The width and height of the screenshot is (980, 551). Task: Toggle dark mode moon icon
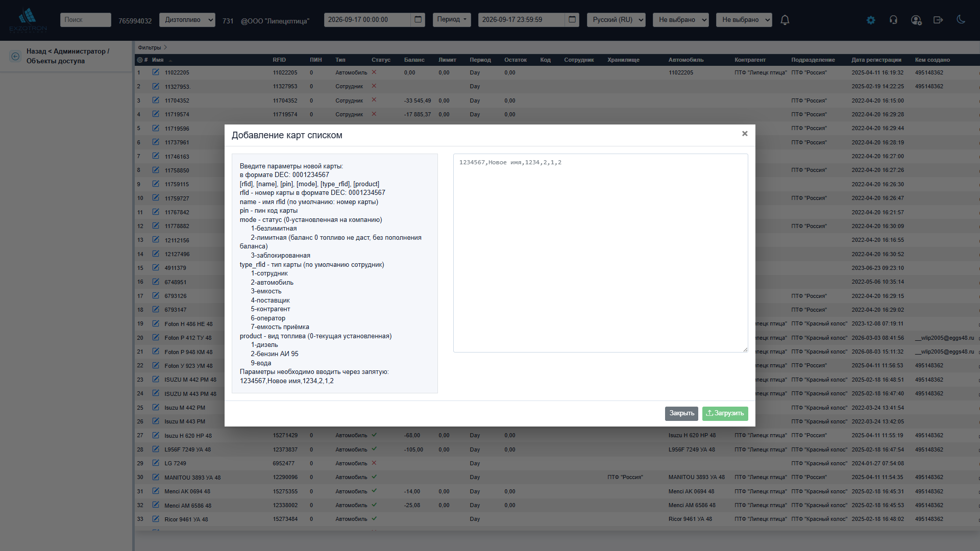[961, 19]
